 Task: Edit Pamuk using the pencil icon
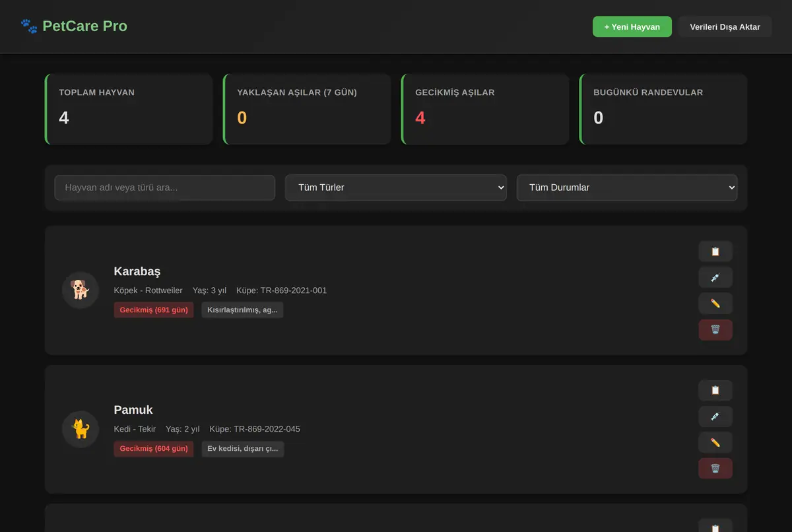[x=715, y=442]
